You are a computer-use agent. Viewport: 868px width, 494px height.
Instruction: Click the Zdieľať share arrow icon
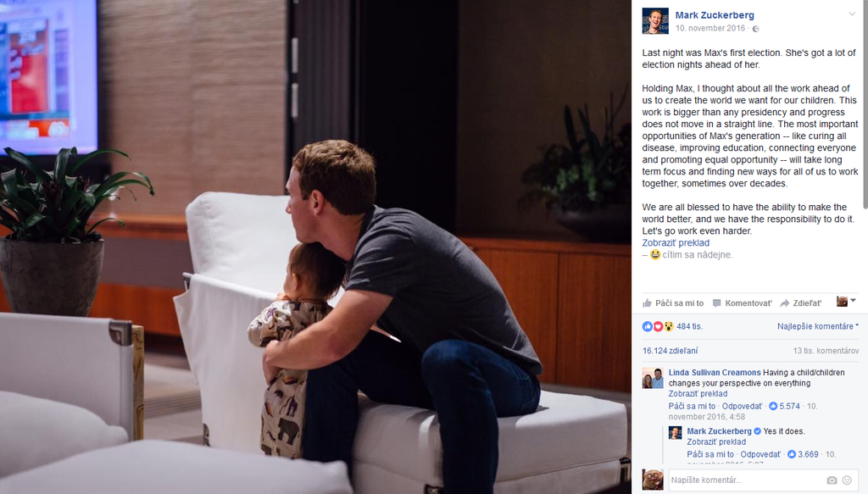click(784, 303)
